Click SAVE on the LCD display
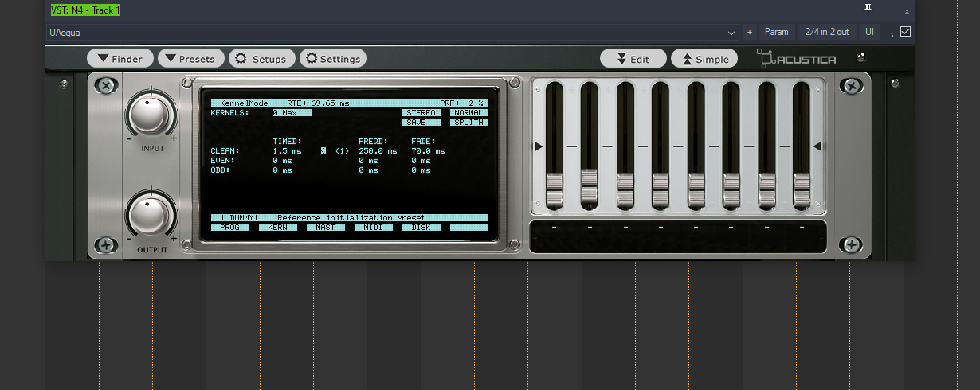The image size is (980, 390). coord(421,123)
